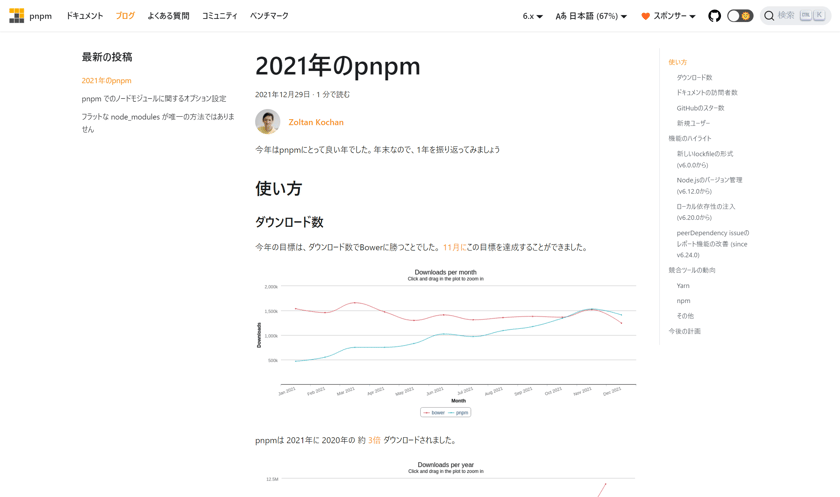Click Zoltan Kochan author avatar
This screenshot has height=497, width=840.
click(267, 122)
